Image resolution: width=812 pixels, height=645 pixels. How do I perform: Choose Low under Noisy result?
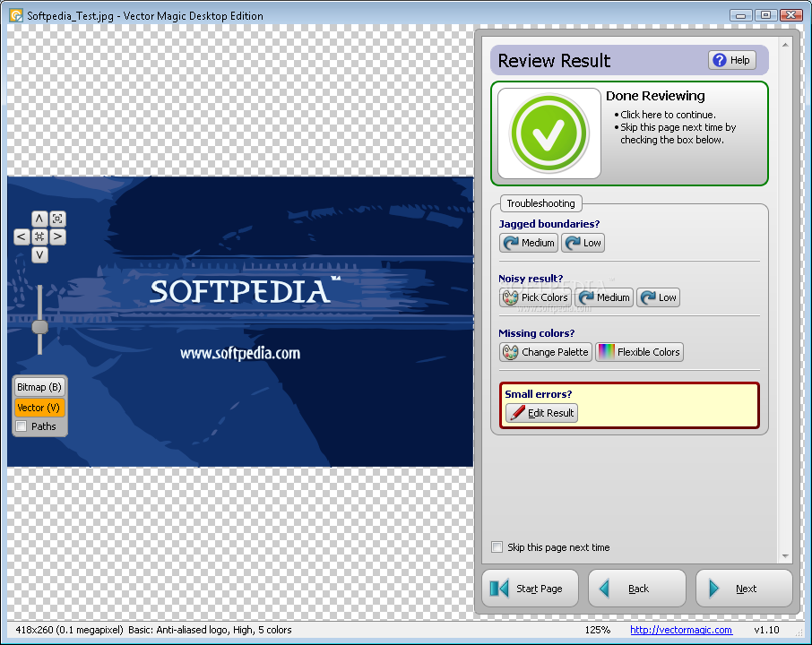(658, 297)
